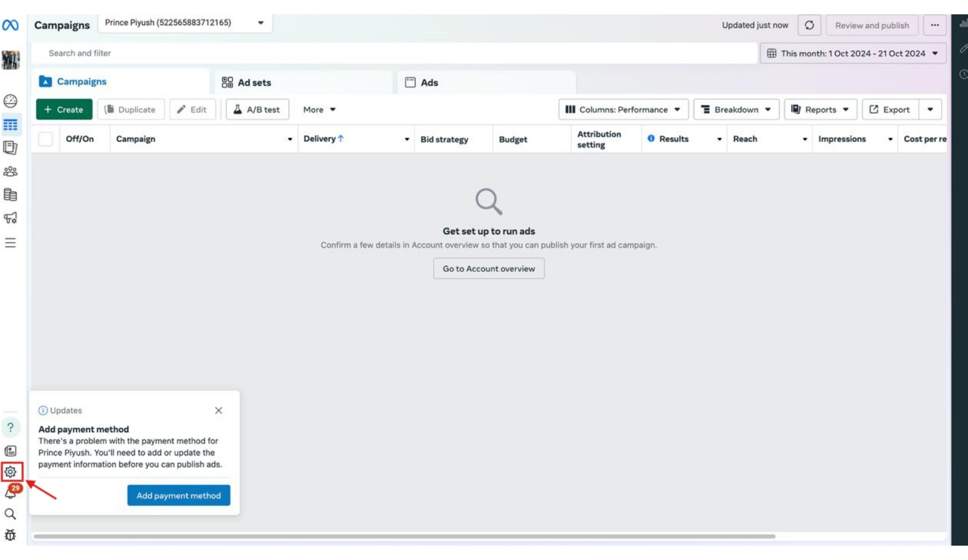Click Go to Account overview
The width and height of the screenshot is (968, 560).
tap(488, 268)
